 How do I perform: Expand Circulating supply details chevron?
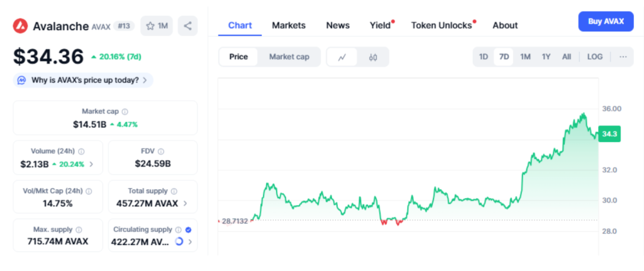click(190, 242)
